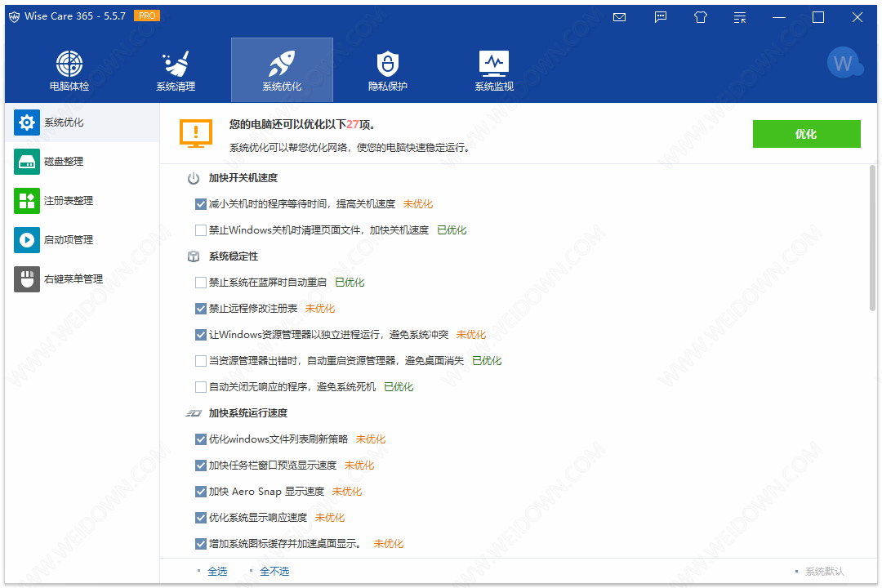Check 自动关闭无响应的程序 checkbox
The height and width of the screenshot is (588, 882).
pos(201,387)
